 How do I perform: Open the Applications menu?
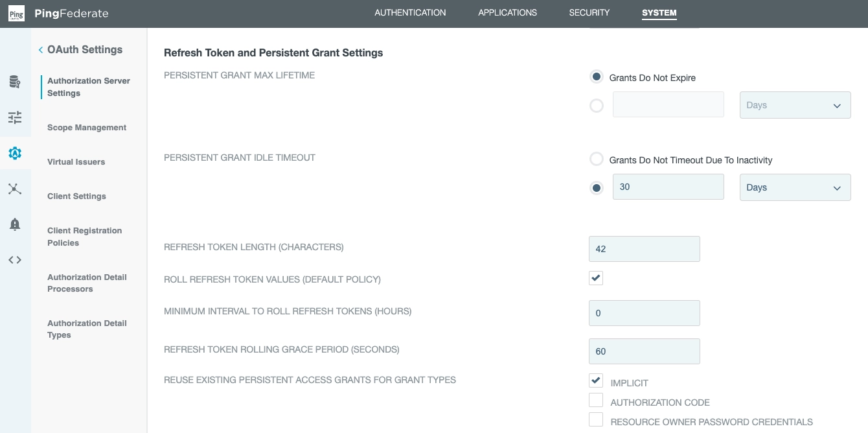point(507,12)
